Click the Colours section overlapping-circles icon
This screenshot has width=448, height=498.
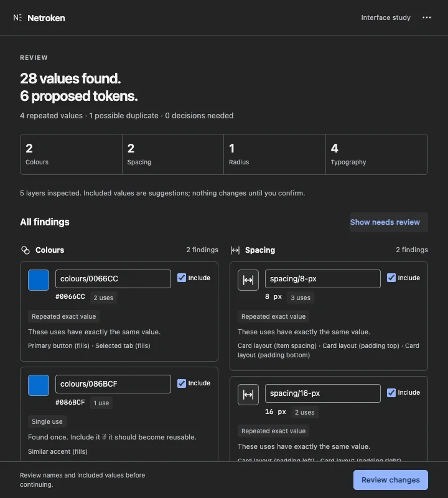(26, 250)
